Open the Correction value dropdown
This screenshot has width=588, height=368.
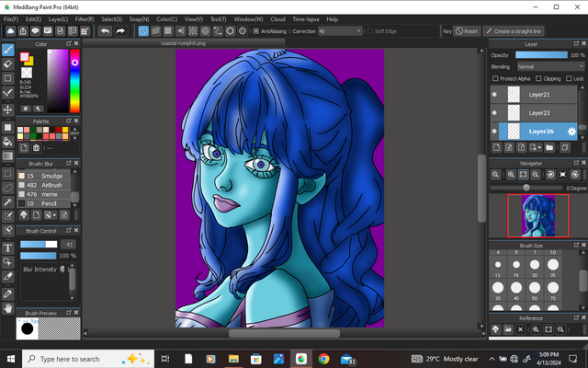click(338, 30)
